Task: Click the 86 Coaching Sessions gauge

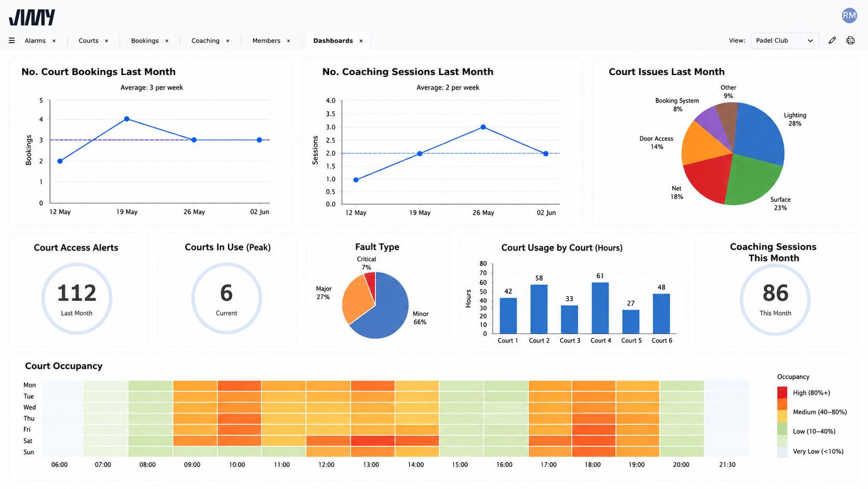Action: tap(775, 299)
